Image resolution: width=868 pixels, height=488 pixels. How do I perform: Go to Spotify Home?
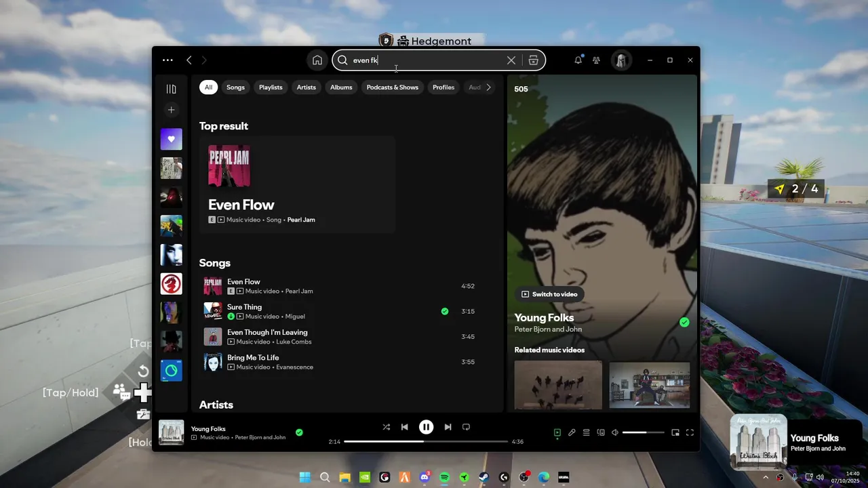(x=317, y=60)
